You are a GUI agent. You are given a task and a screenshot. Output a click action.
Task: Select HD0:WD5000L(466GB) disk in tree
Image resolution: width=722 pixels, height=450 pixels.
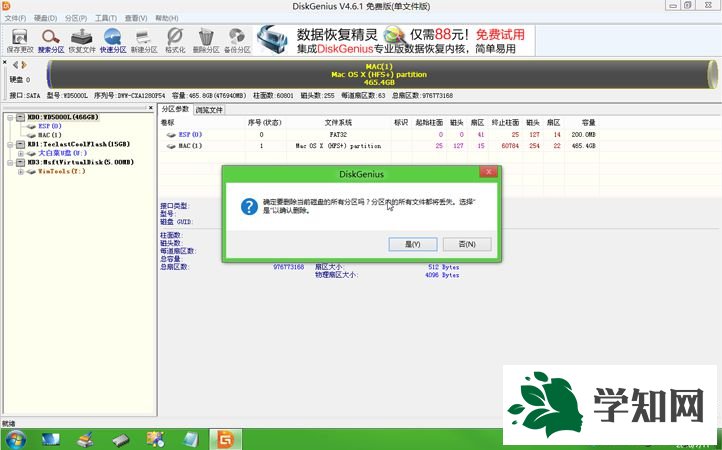coord(63,117)
